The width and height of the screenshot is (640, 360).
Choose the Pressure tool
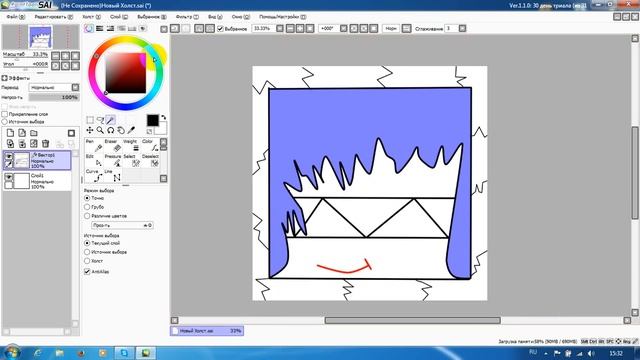click(x=113, y=160)
